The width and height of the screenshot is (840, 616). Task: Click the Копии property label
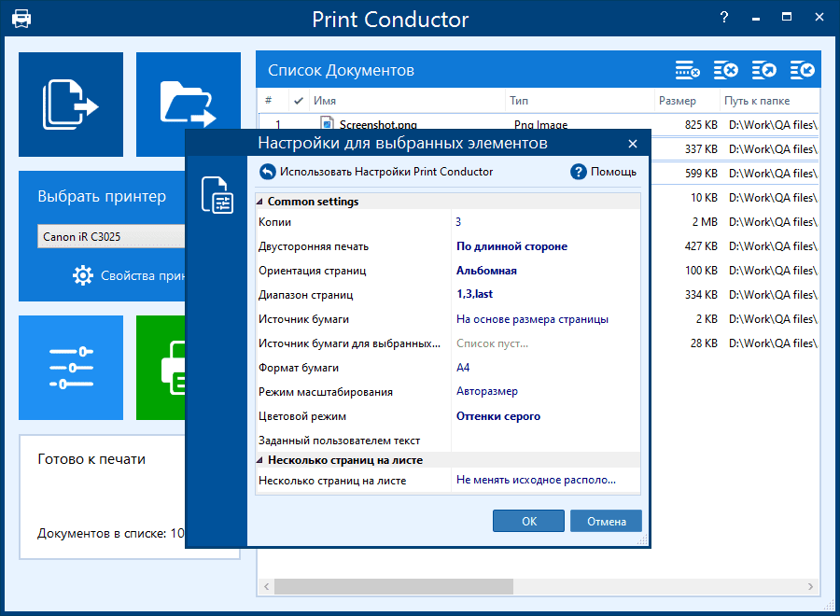[274, 222]
